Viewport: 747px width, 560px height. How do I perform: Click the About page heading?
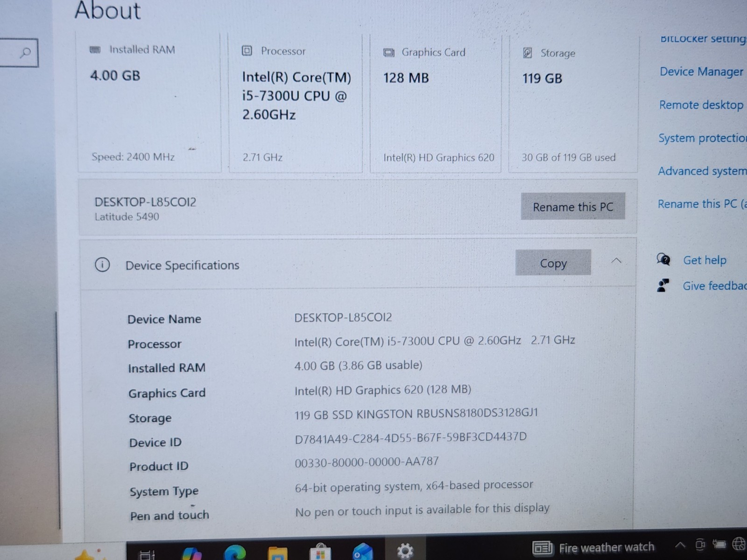coord(107,10)
